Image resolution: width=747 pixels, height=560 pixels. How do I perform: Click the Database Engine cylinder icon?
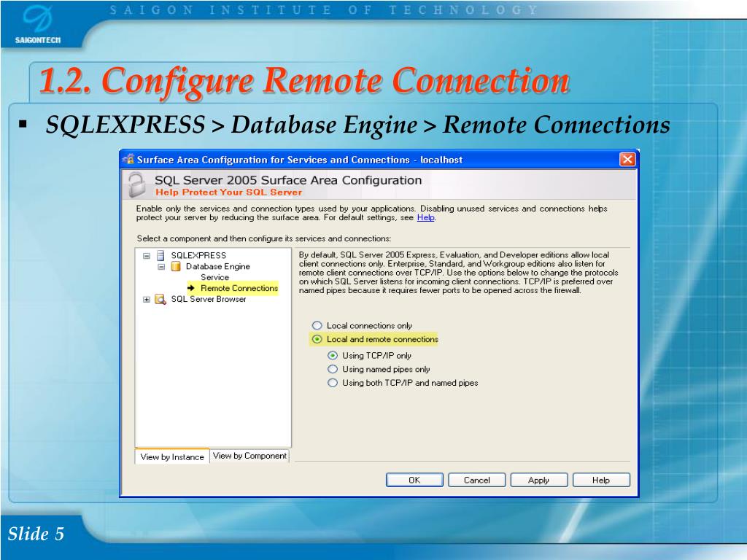click(176, 266)
